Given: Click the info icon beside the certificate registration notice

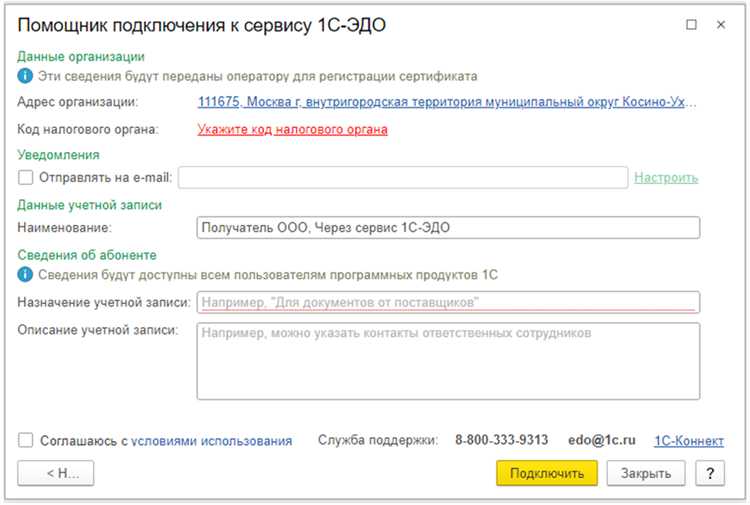Looking at the screenshot, I should coord(25,76).
